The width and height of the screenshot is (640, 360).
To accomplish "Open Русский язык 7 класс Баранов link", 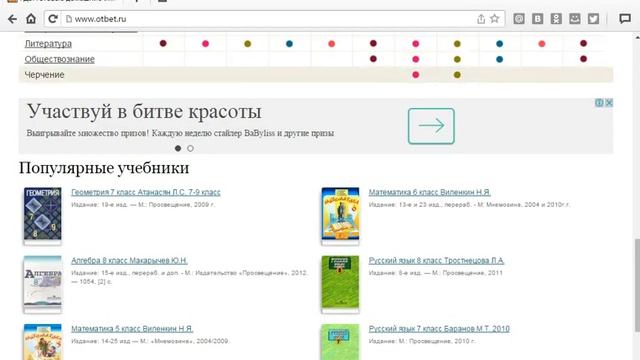I will (439, 329).
